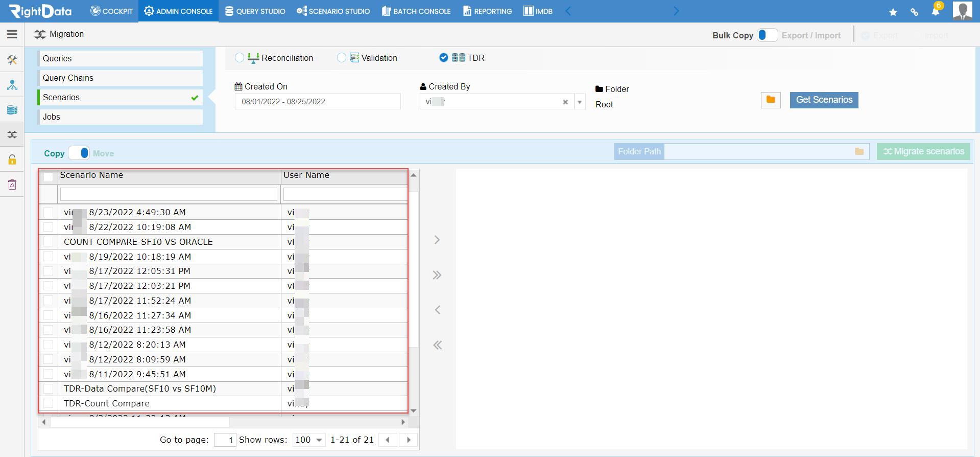Move all scenarios left with double arrow
The height and width of the screenshot is (457, 980).
437,345
